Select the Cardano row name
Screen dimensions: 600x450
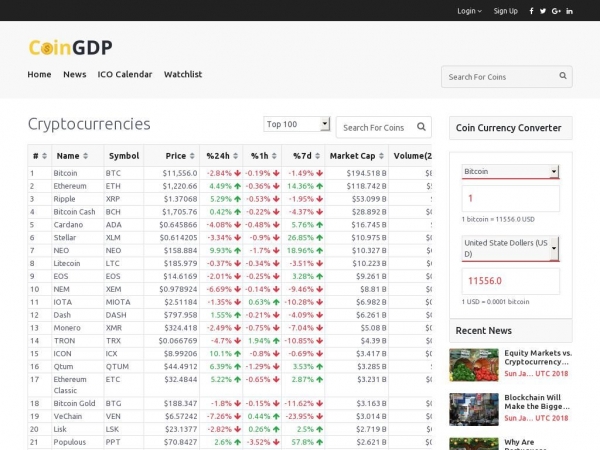68,225
